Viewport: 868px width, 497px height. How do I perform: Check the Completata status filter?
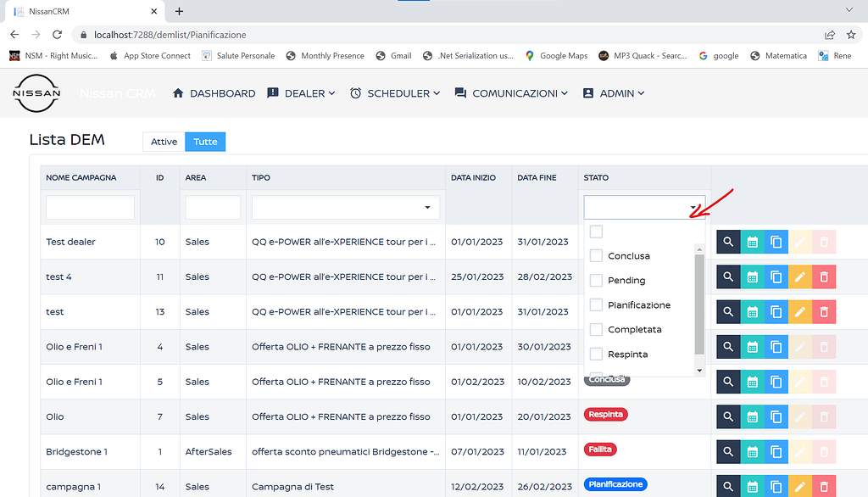(x=596, y=329)
